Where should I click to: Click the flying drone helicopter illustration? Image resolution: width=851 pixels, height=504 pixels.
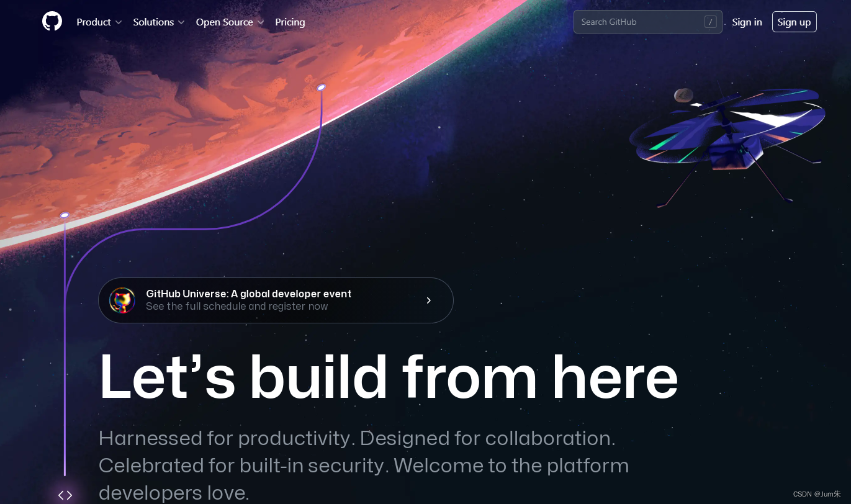click(x=726, y=143)
